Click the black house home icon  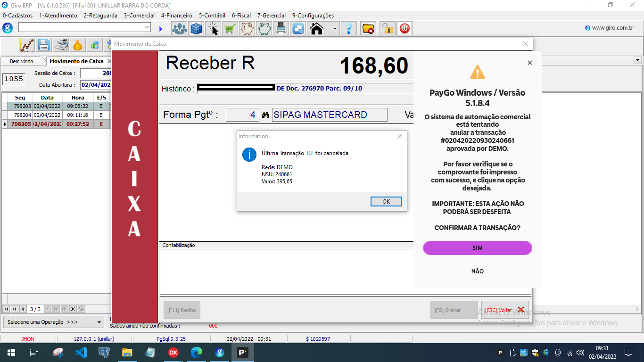[x=317, y=29]
